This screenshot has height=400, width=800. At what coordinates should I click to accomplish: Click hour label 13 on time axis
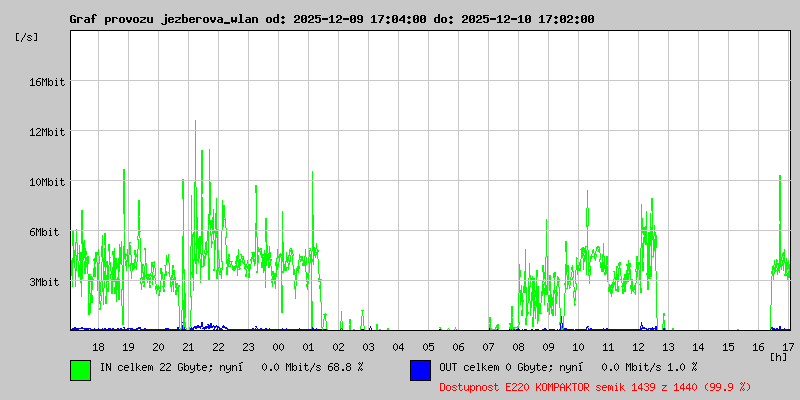click(668, 347)
